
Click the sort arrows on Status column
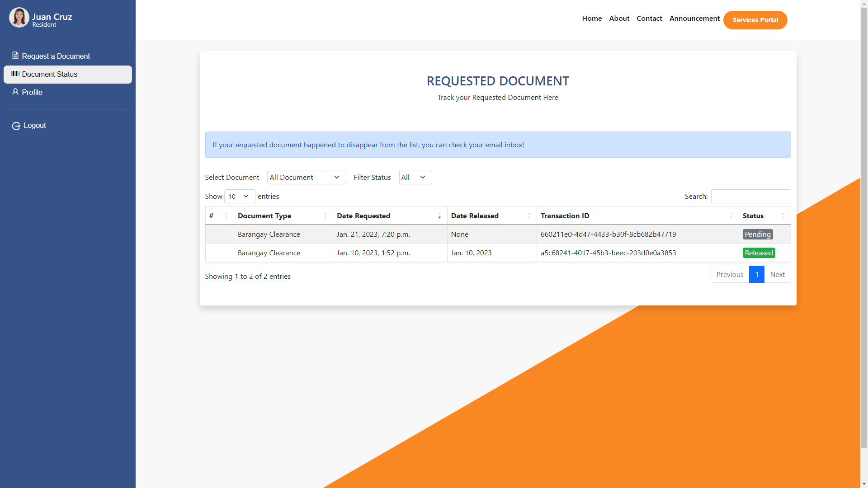tap(784, 216)
